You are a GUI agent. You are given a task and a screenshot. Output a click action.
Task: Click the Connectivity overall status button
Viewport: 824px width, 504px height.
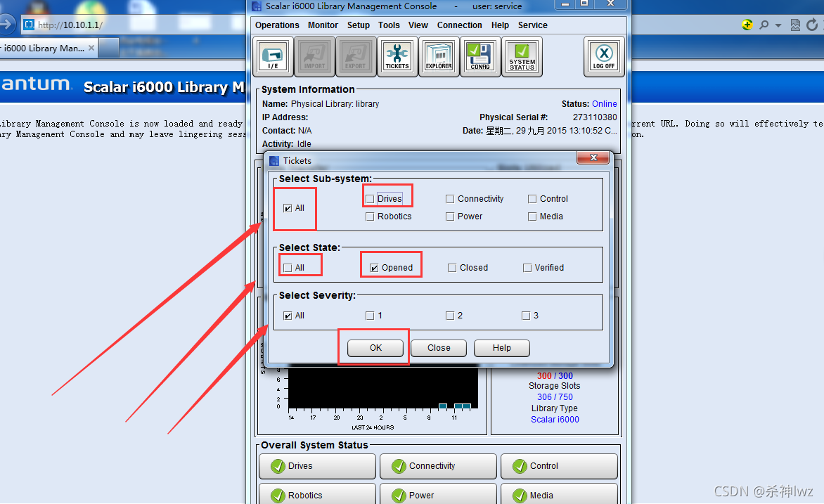point(438,466)
